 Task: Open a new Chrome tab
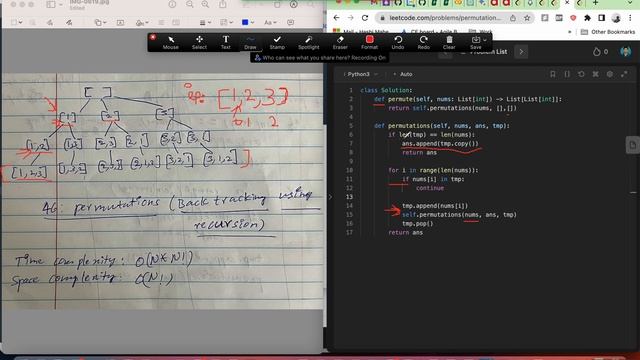pyautogui.click(x=596, y=3)
